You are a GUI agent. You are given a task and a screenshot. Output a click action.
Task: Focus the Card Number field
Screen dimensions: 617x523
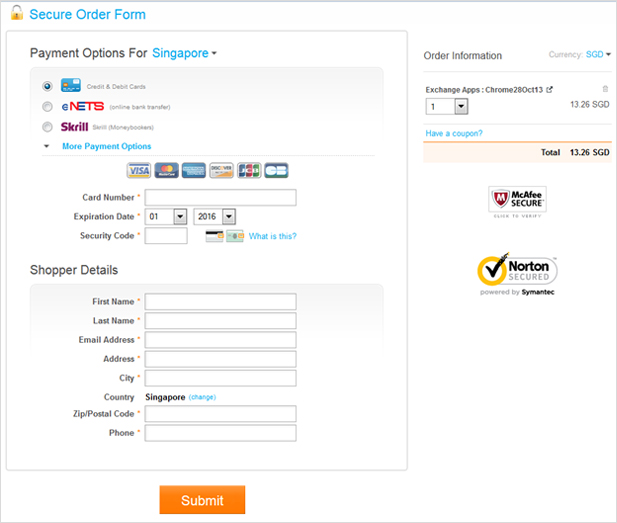coord(220,198)
